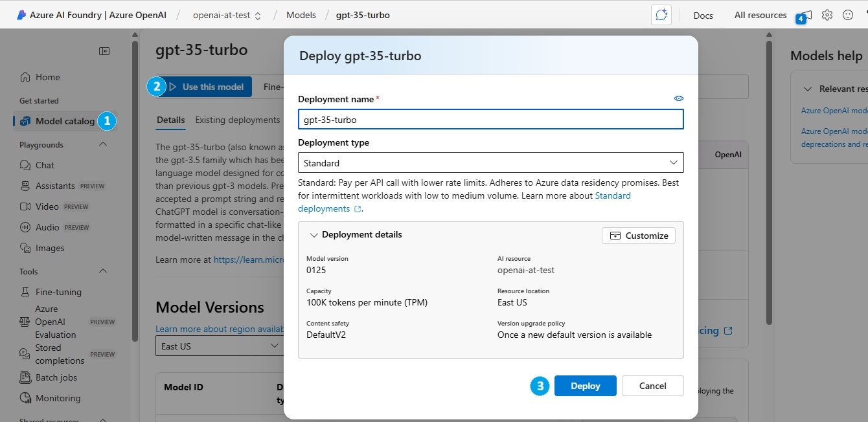Open the Monitoring tool
Screen dimensions: 868x422
(58, 398)
